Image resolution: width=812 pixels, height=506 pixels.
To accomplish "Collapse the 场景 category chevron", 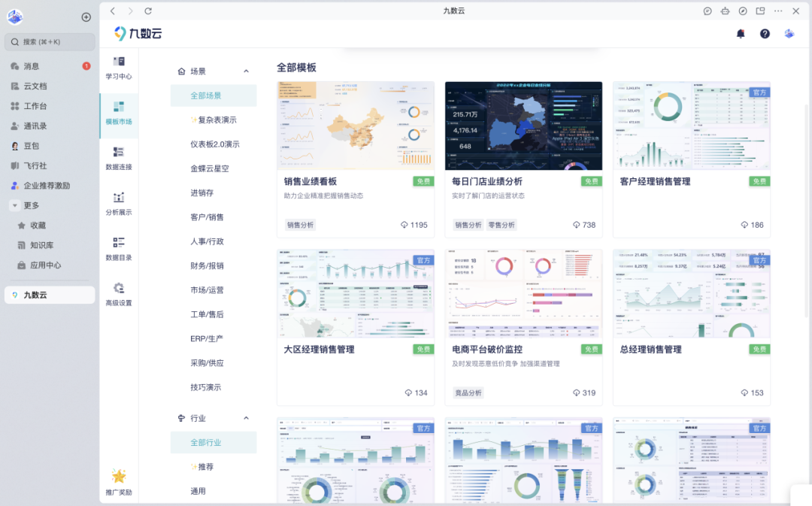I will [246, 71].
